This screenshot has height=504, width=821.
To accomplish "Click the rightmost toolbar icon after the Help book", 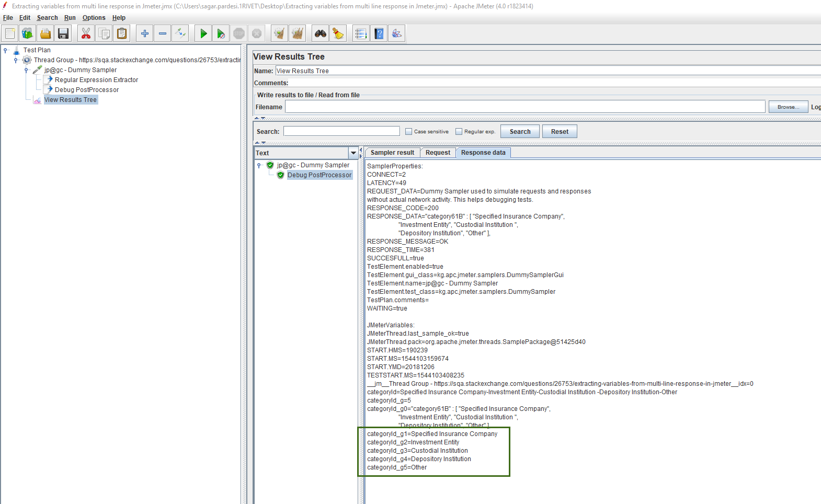I will click(397, 33).
